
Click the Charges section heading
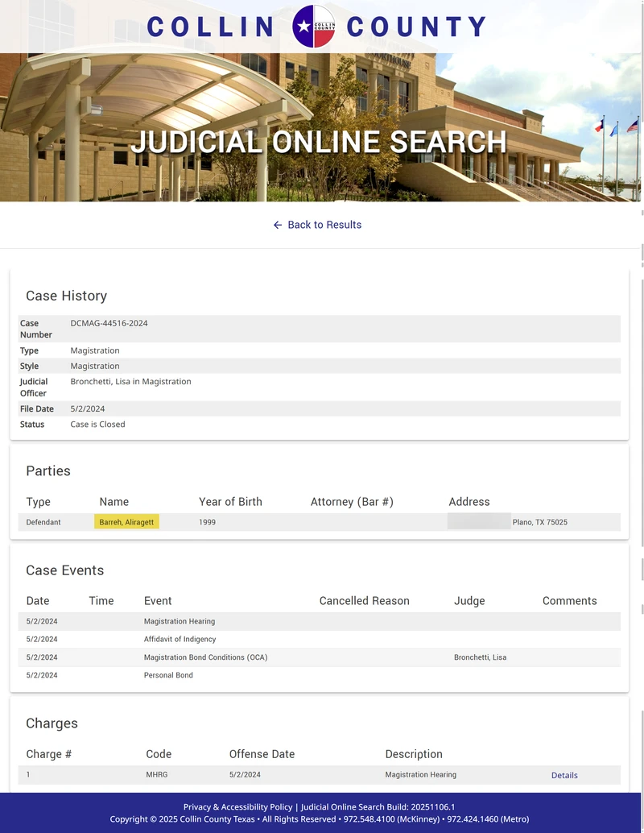52,723
